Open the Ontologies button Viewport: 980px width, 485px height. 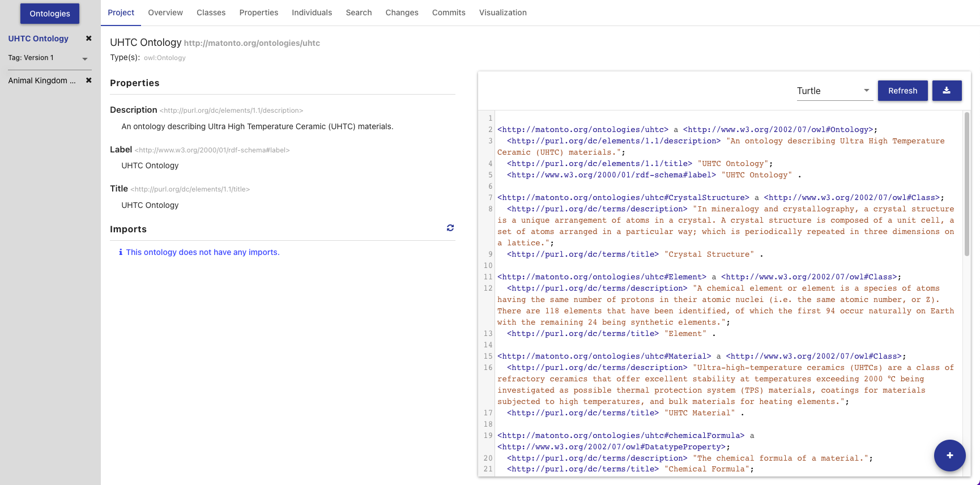click(x=50, y=14)
